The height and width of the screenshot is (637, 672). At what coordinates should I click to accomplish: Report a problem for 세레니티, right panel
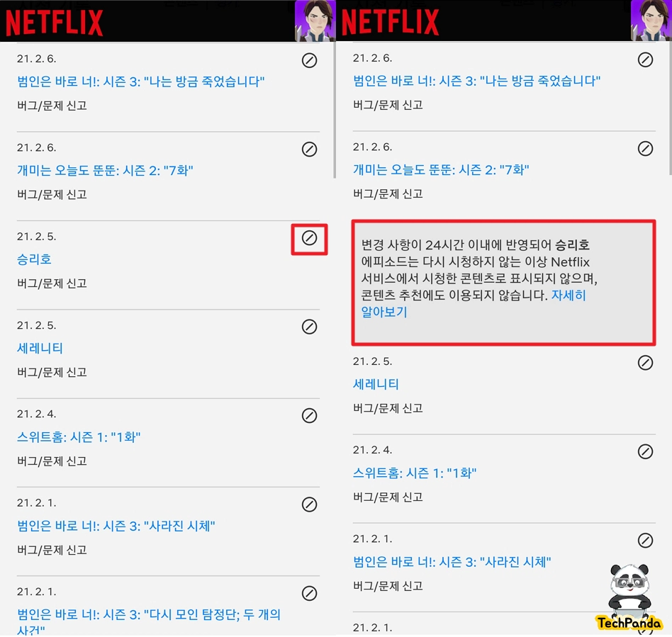[x=388, y=408]
